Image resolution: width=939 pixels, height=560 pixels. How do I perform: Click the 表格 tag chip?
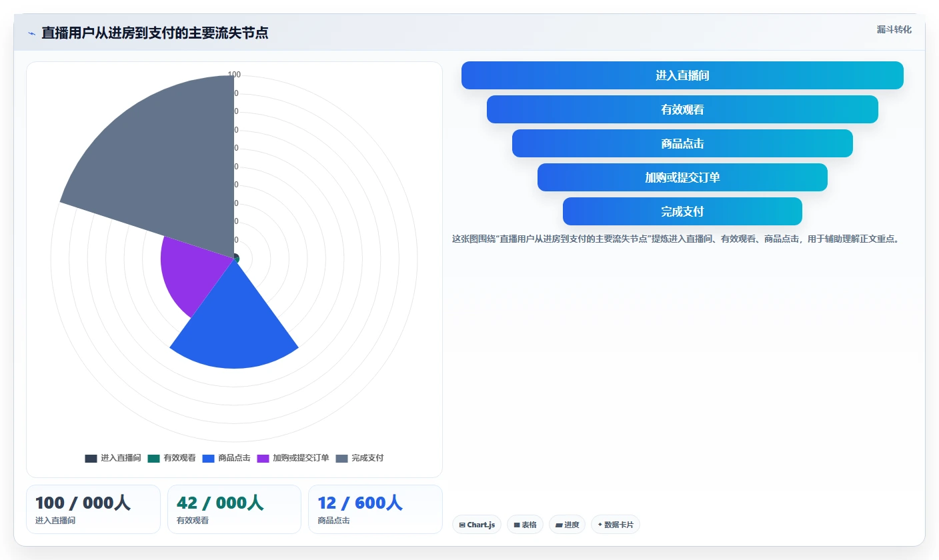526,525
